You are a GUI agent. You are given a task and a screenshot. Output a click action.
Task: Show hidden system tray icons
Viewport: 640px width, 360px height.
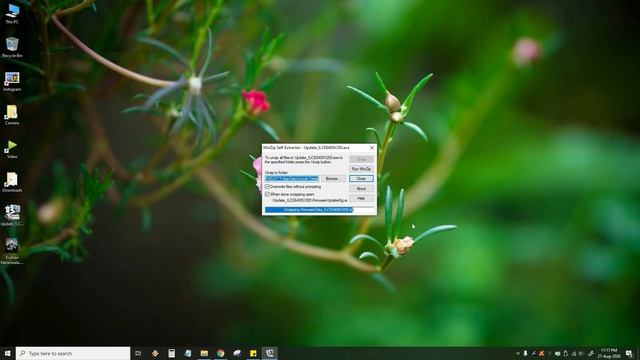518,353
